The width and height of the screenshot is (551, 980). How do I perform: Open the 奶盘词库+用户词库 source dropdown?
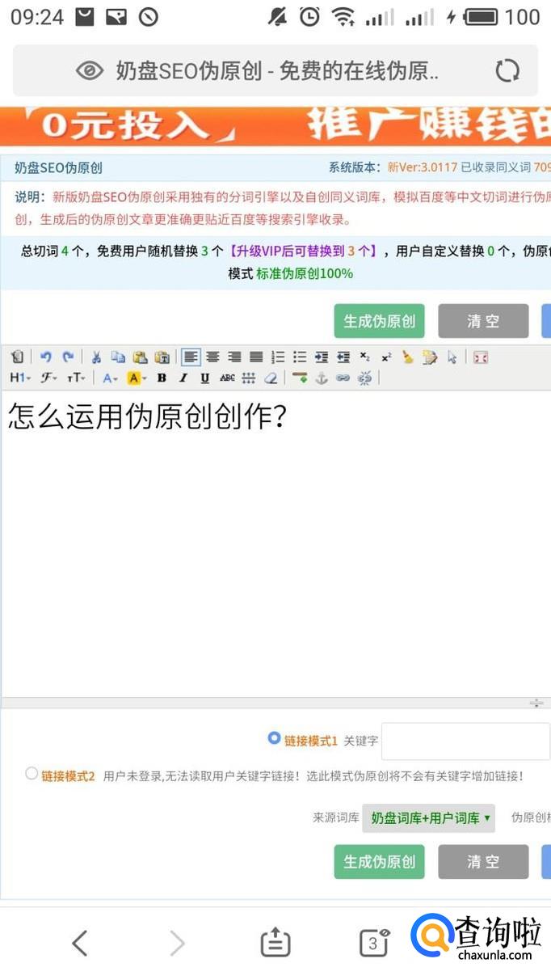pyautogui.click(x=429, y=818)
